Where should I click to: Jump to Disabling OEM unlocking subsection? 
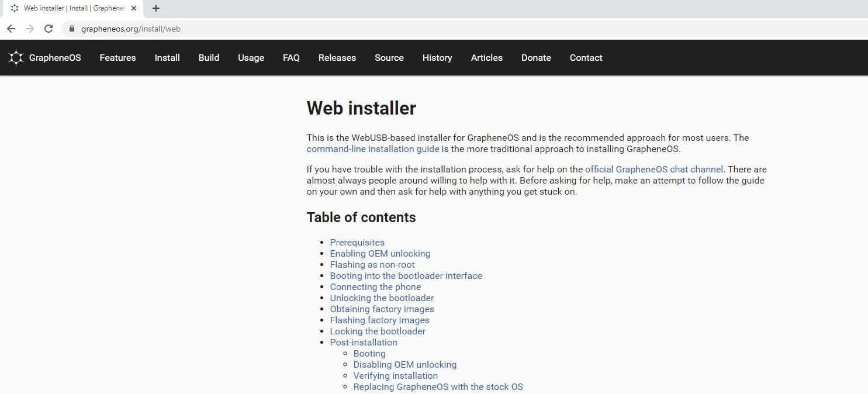[x=405, y=365]
